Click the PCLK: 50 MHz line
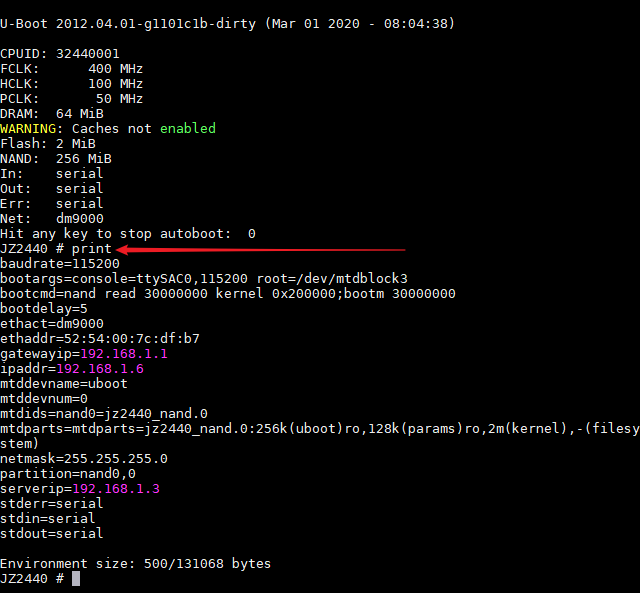The height and width of the screenshot is (593, 640). [71, 99]
